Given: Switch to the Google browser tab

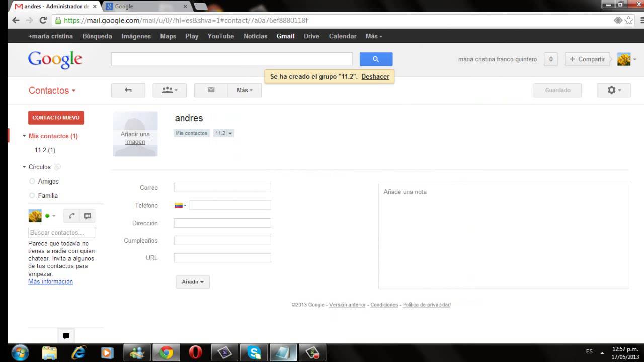Looking at the screenshot, I should pos(146,7).
